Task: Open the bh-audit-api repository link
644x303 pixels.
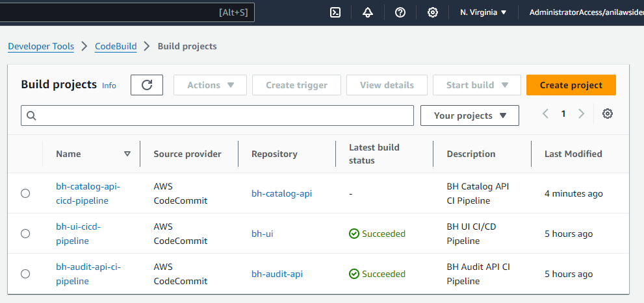Action: (x=277, y=274)
